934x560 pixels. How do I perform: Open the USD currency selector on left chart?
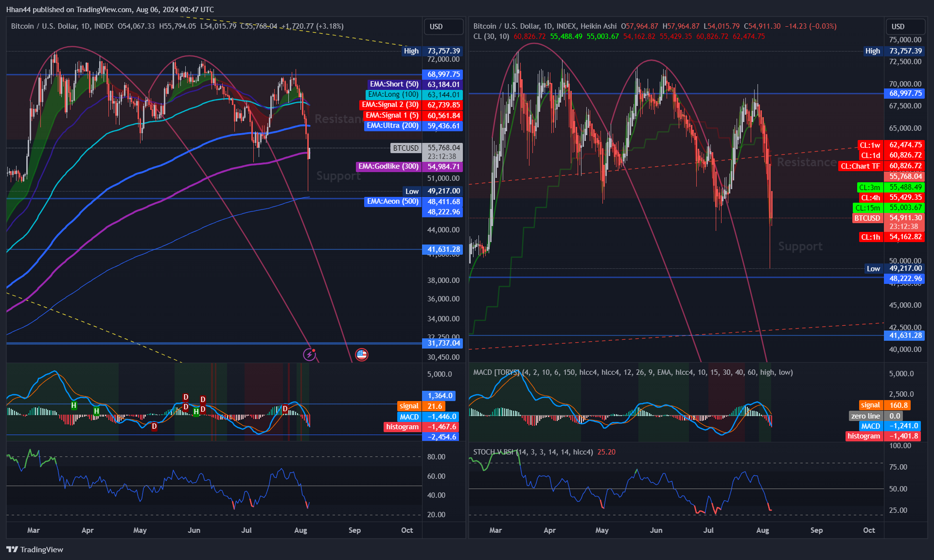443,27
